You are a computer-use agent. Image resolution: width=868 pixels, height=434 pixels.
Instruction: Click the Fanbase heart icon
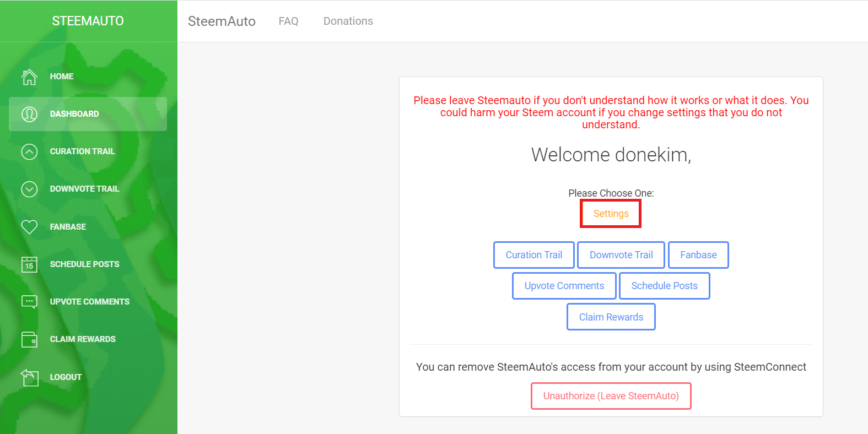point(29,227)
